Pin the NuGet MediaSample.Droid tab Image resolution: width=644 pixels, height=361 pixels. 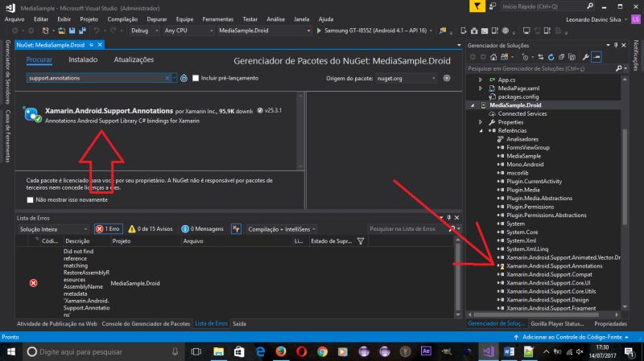click(91, 45)
